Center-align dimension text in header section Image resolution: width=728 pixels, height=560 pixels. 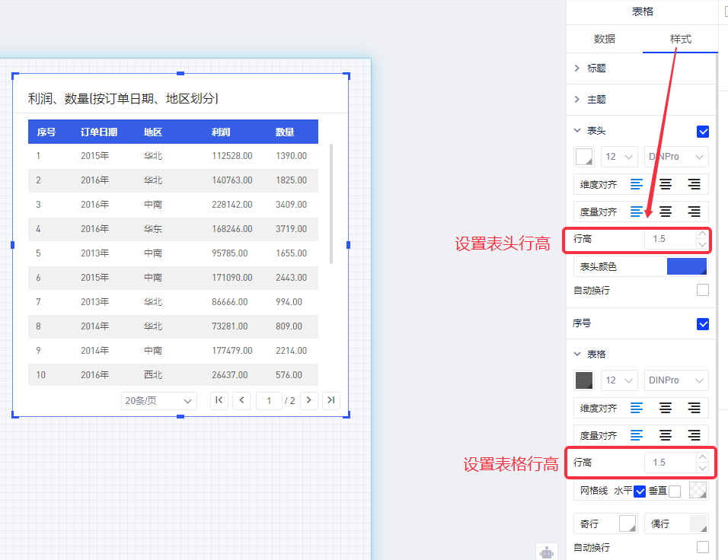pos(666,184)
